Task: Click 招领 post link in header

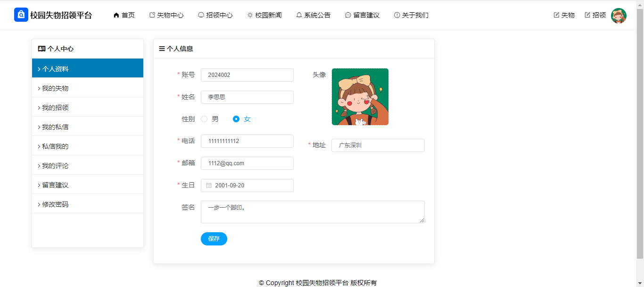Action: coord(595,15)
